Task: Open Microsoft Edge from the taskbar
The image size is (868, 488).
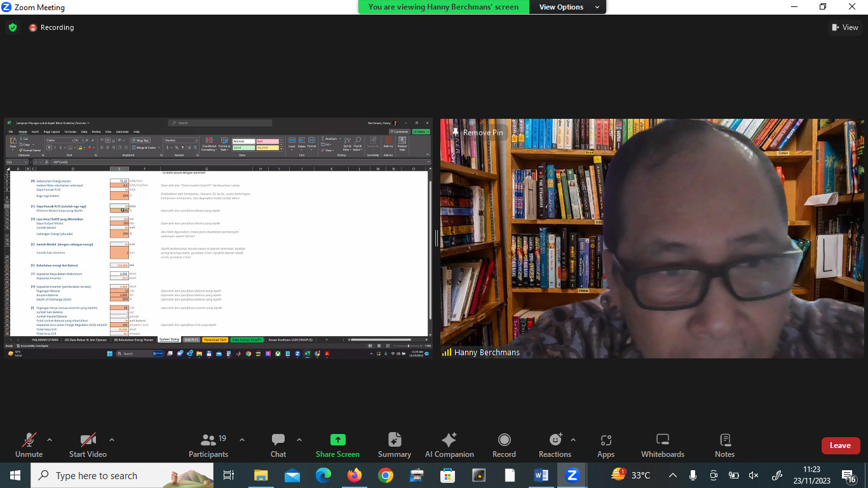Action: point(323,475)
